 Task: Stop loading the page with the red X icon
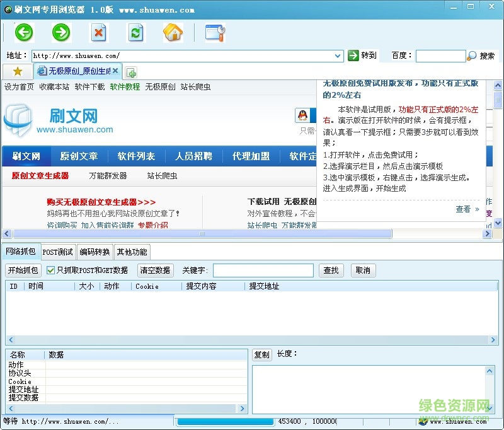coord(99,33)
